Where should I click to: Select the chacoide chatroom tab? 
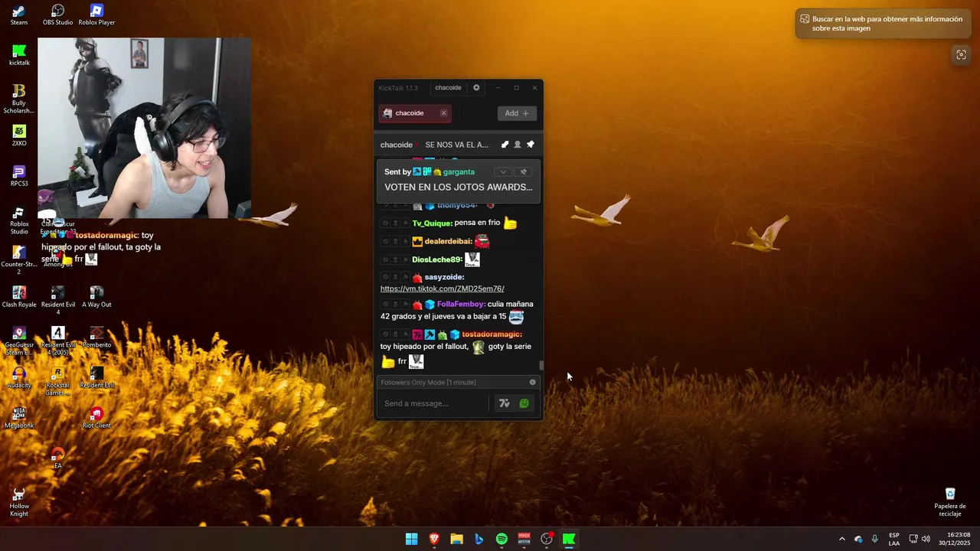click(x=414, y=113)
